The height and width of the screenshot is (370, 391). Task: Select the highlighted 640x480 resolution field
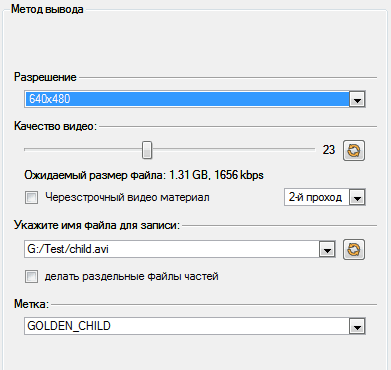click(x=187, y=99)
